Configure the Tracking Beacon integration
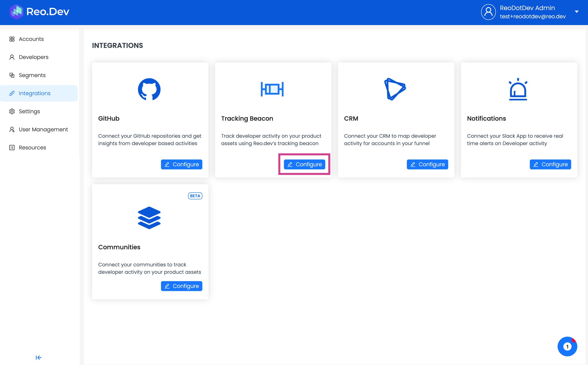 click(x=304, y=164)
